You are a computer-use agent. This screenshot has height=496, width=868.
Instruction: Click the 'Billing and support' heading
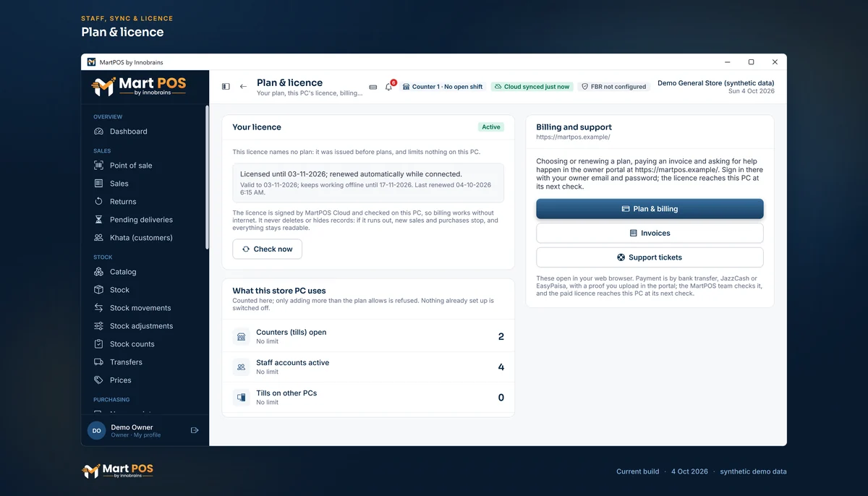pyautogui.click(x=574, y=127)
